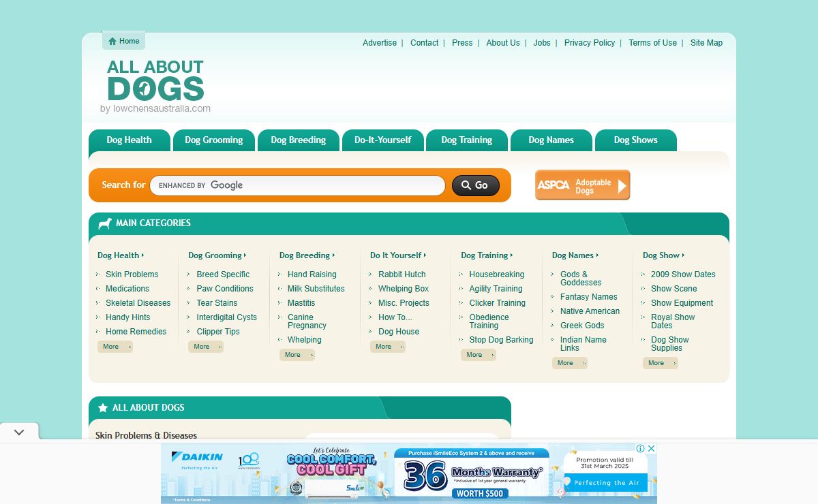Click More under Dog Breeding
The height and width of the screenshot is (504, 818).
[x=297, y=355]
